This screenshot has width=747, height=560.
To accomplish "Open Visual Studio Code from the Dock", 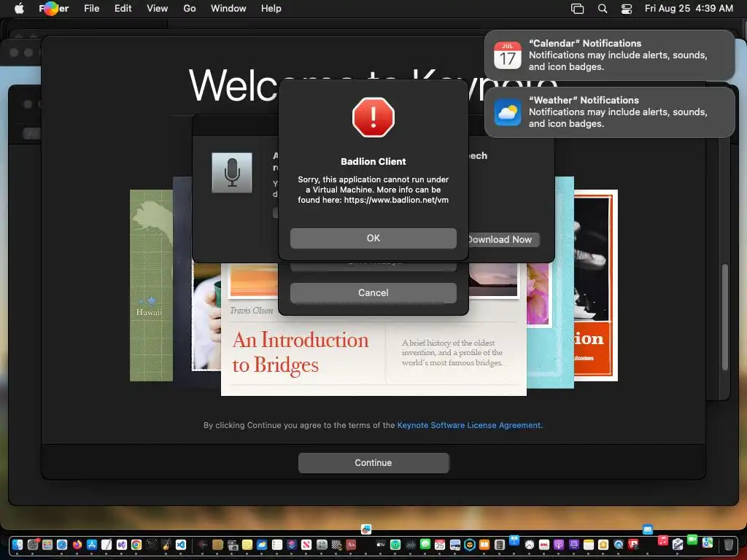I will click(x=181, y=545).
